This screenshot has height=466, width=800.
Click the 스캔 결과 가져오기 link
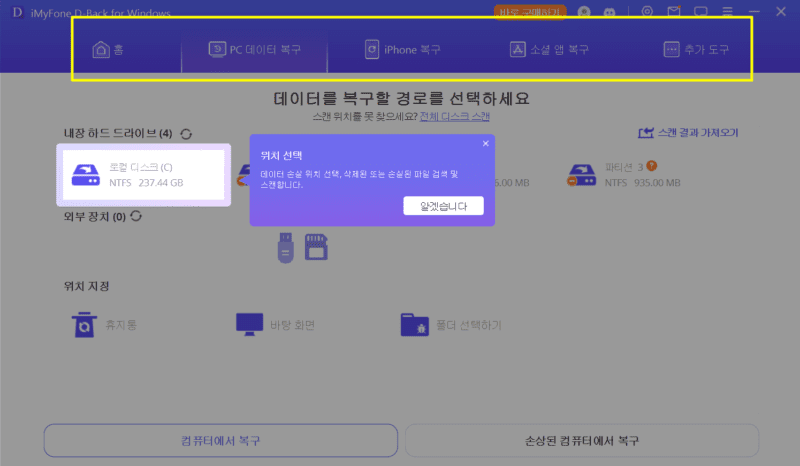pyautogui.click(x=688, y=133)
